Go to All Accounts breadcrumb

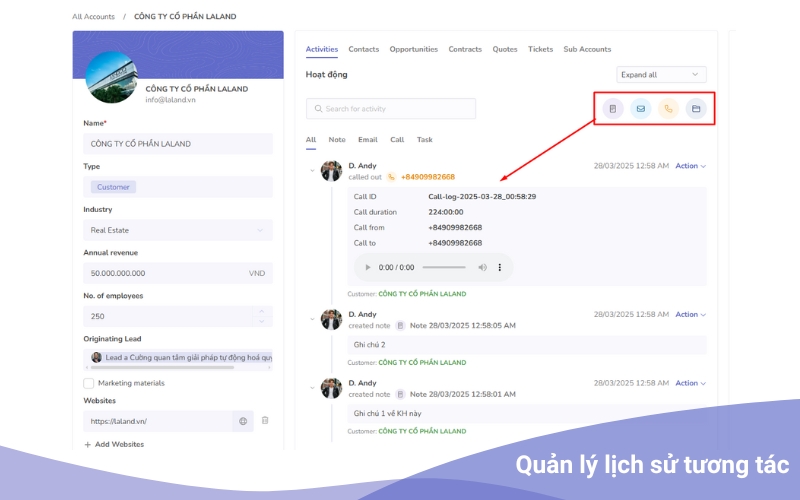(93, 16)
